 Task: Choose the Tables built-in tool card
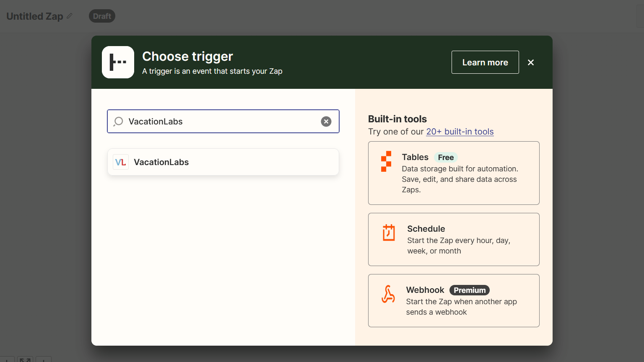tap(454, 173)
